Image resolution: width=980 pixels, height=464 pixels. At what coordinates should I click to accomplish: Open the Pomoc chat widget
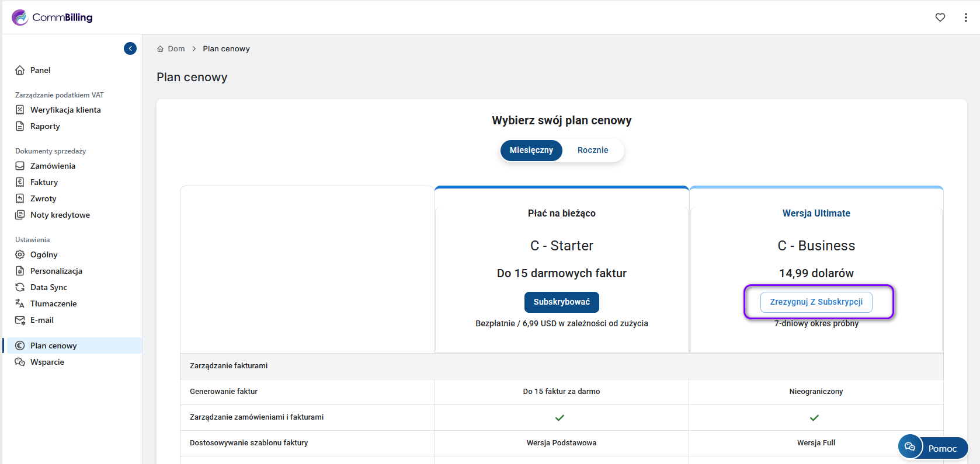933,448
